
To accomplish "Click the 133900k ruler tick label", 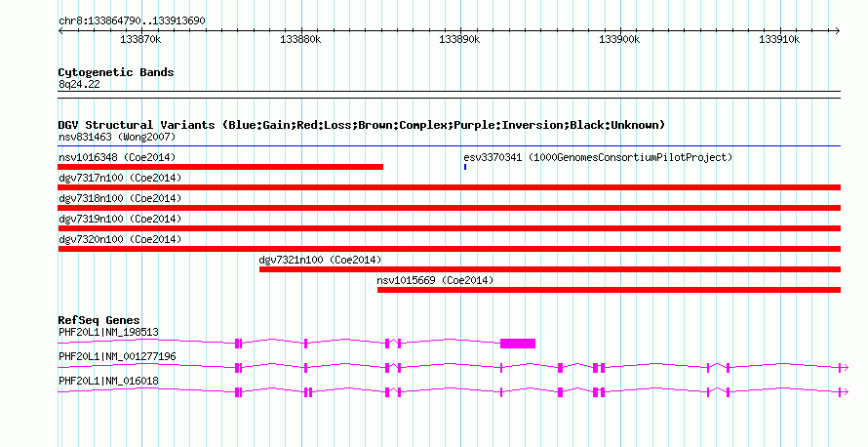I will pyautogui.click(x=619, y=39).
